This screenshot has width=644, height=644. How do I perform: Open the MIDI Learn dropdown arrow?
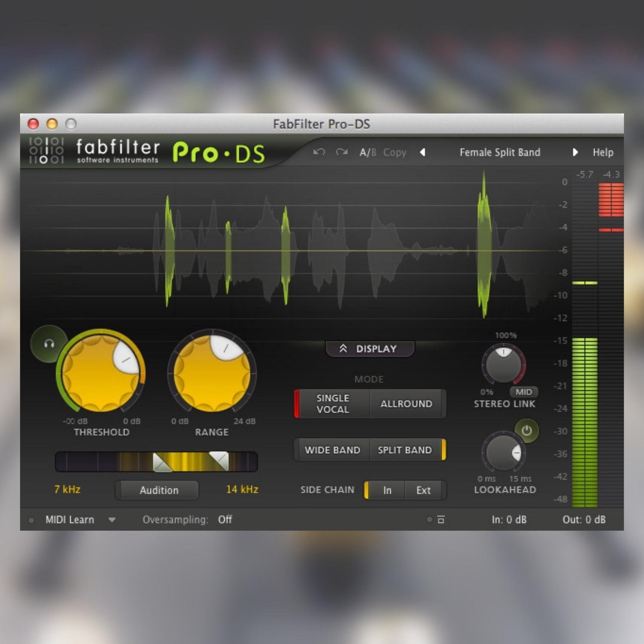coord(112,520)
